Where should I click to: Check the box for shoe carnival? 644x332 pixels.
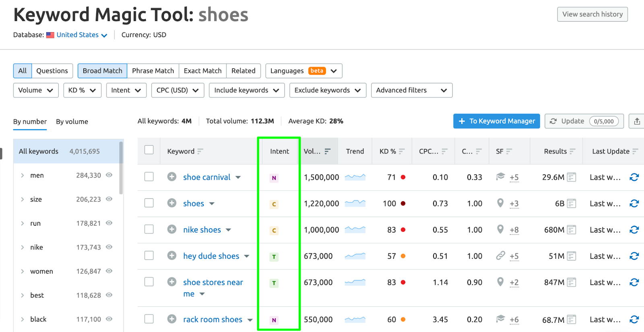(149, 176)
